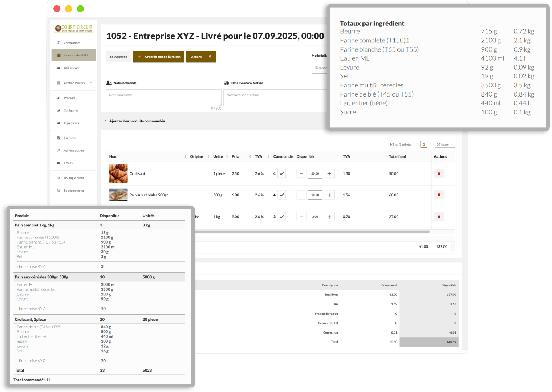Open the 50 / page dropdown

(x=445, y=144)
